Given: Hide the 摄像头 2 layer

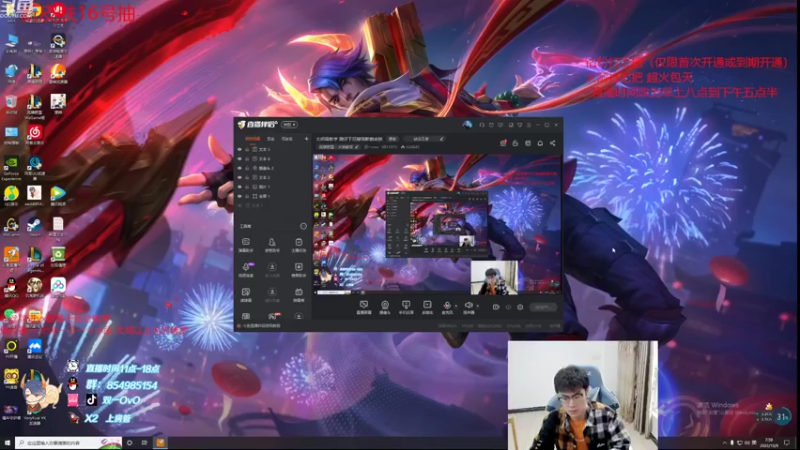Looking at the screenshot, I should click(x=240, y=168).
